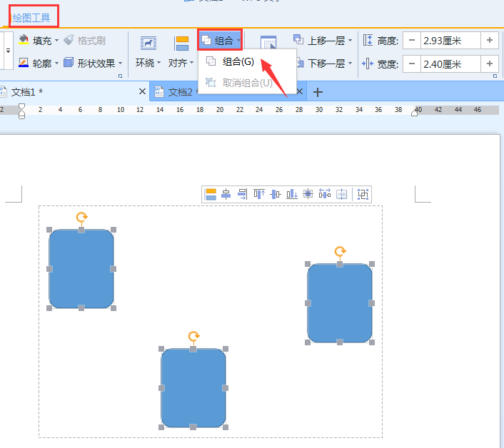The image size is (504, 448).
Task: Open the size group dialog launcher corner
Action: coord(495,76)
